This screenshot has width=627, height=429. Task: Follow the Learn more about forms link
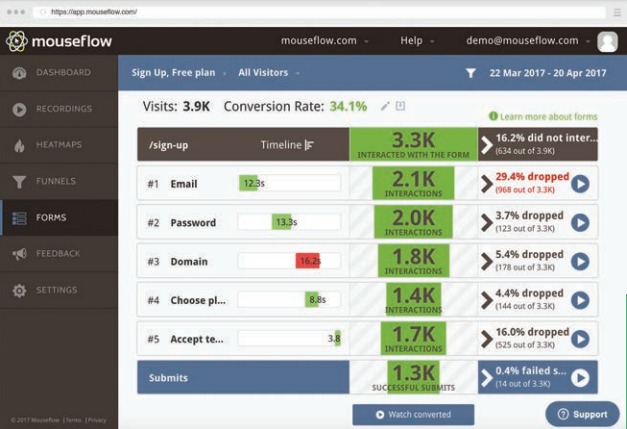548,116
